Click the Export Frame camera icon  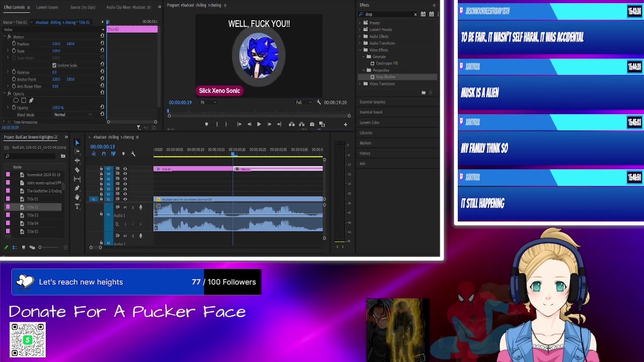pos(312,124)
